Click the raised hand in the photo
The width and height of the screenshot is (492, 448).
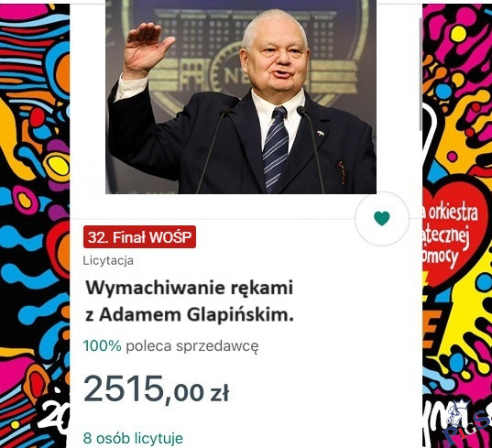[x=146, y=50]
